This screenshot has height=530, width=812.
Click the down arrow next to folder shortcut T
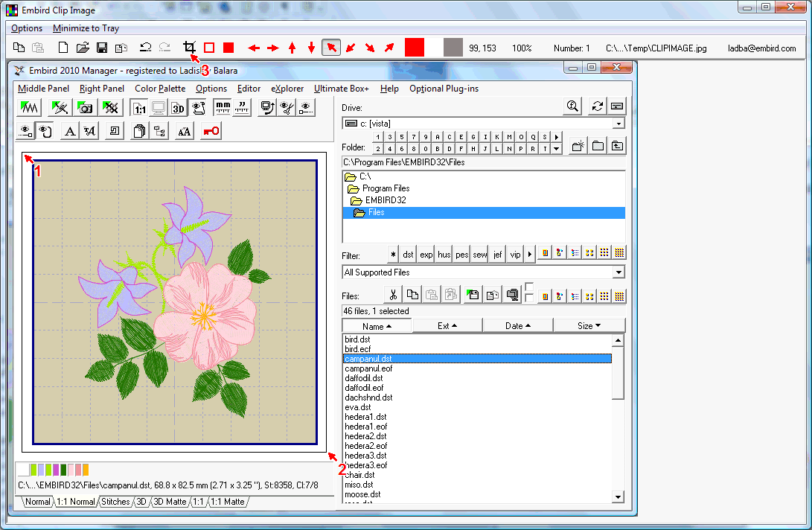pyautogui.click(x=557, y=149)
